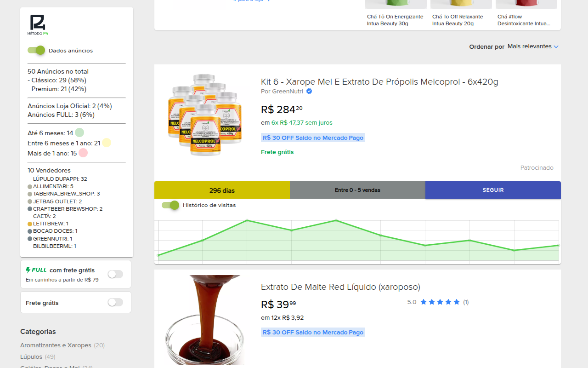The width and height of the screenshot is (588, 368).
Task: Click the five-star rating of Extrato De Malte
Action: (x=440, y=302)
